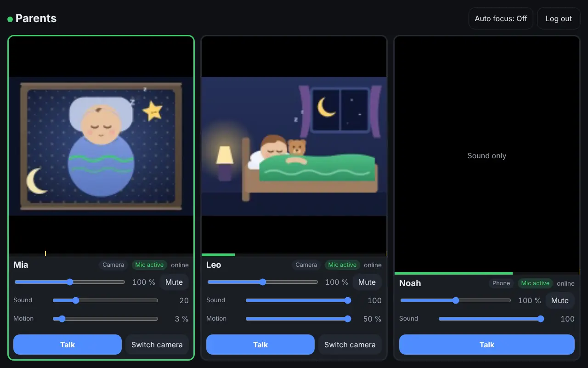Click Leo's volume slider

263,282
